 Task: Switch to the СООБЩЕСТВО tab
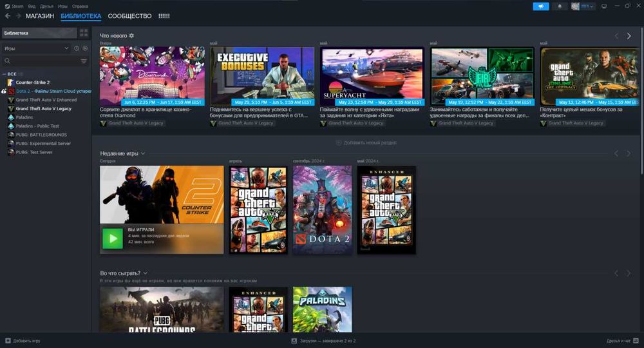click(x=130, y=16)
